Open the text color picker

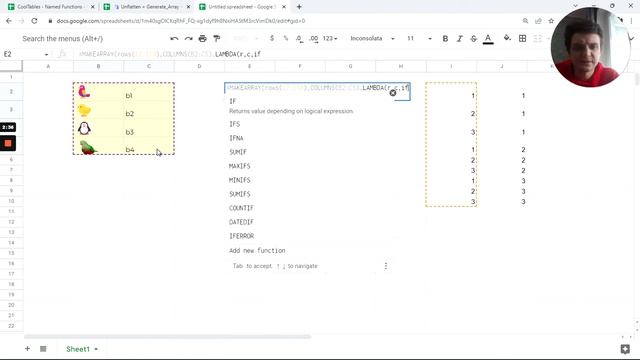click(x=488, y=39)
